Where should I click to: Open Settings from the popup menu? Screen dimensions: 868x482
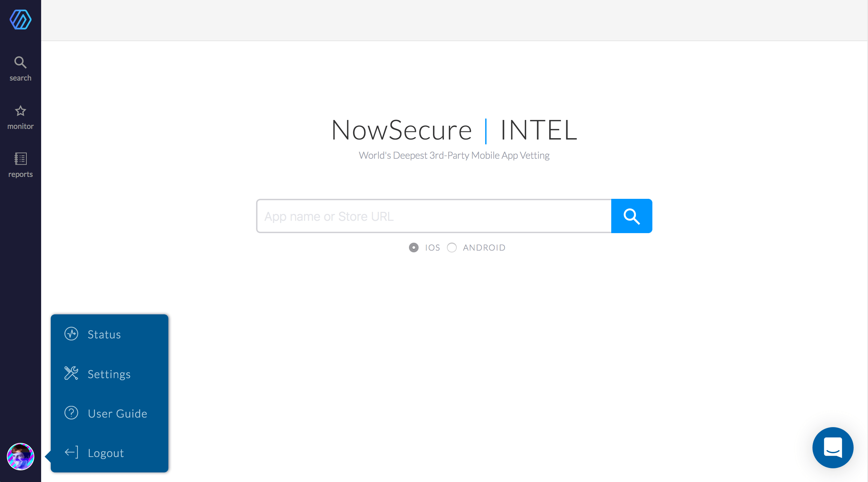click(x=109, y=374)
